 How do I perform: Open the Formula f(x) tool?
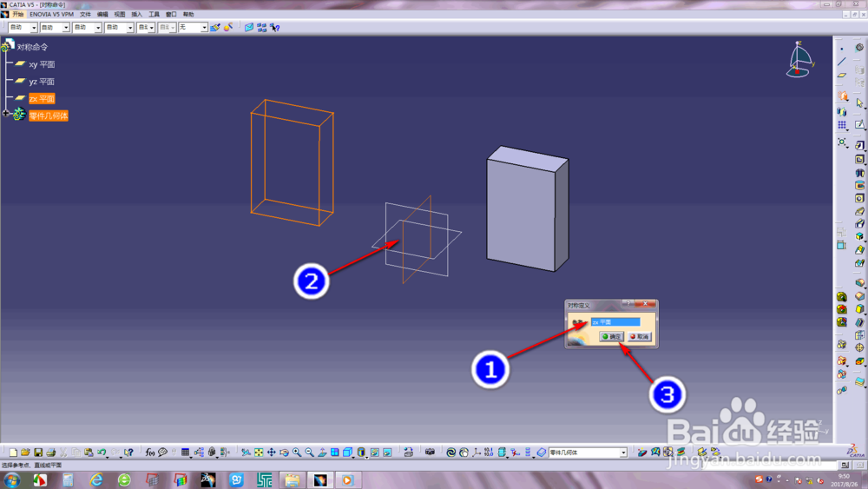coord(149,453)
